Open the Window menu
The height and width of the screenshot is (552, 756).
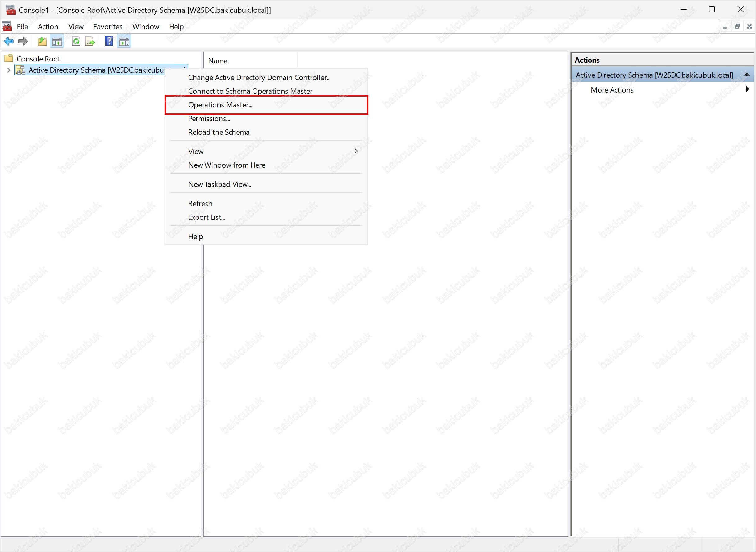[x=146, y=27]
